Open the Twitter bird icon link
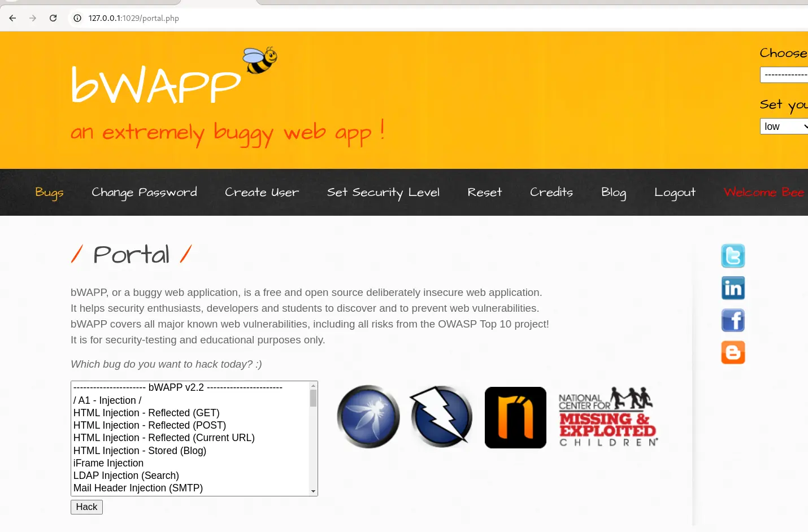The height and width of the screenshot is (532, 808). 733,256
